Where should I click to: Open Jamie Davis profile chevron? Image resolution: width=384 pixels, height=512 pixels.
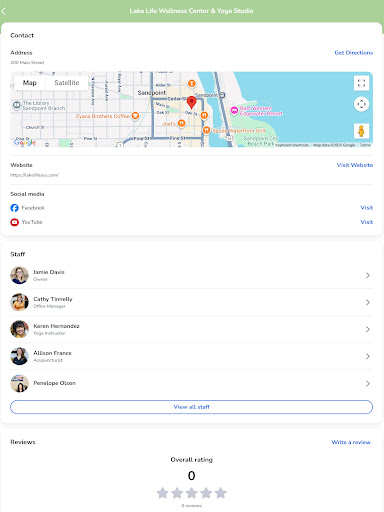pos(368,275)
